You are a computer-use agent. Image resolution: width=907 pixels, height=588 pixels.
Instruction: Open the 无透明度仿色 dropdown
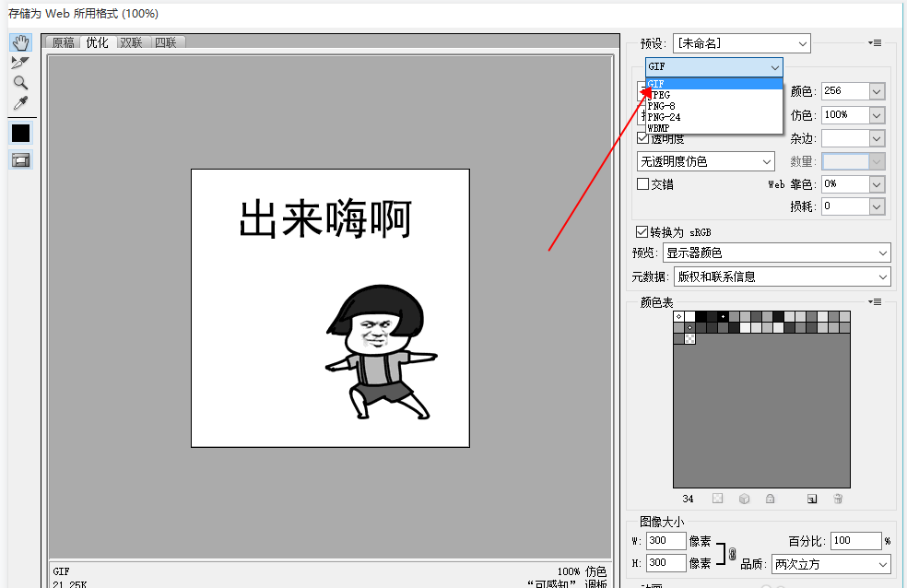point(706,162)
